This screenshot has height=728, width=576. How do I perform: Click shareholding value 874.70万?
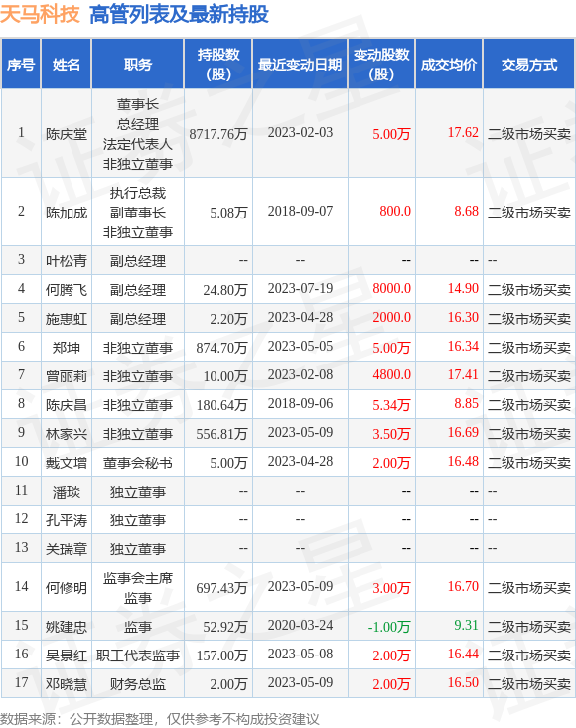point(221,348)
